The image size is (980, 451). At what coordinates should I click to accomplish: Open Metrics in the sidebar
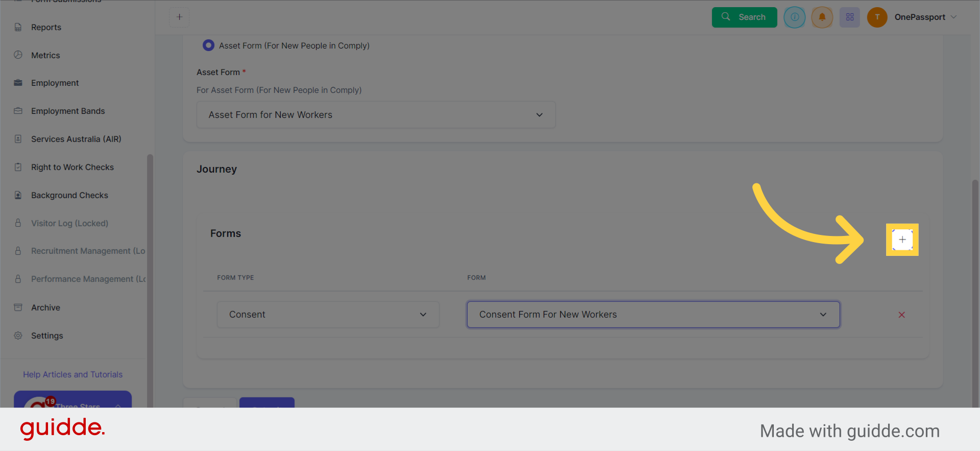(45, 55)
